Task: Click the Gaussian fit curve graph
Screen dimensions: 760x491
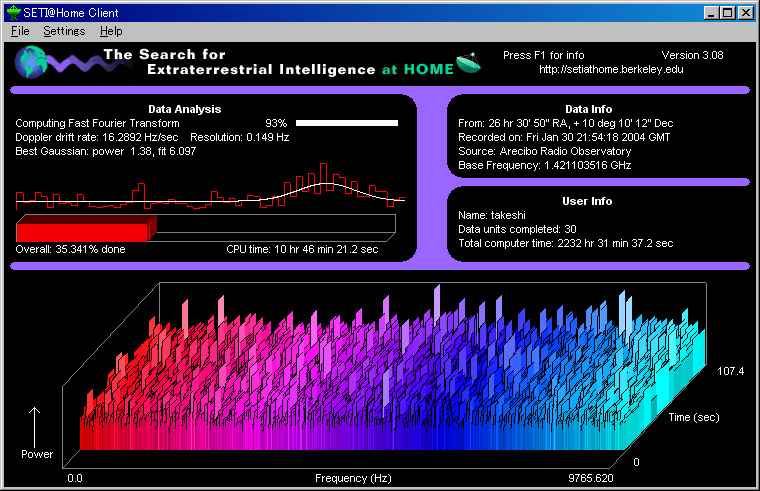Action: pyautogui.click(x=210, y=187)
